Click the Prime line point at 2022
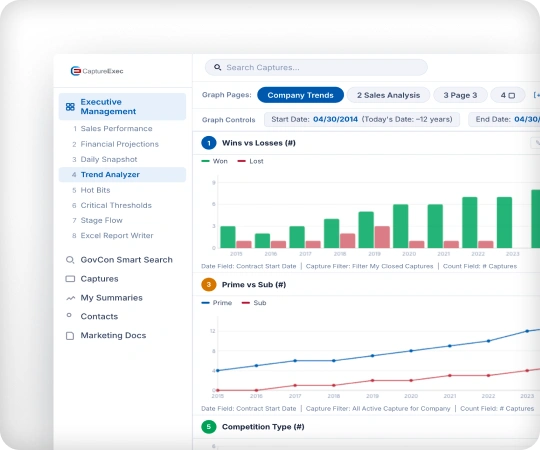Screen dimensions: 540x450 tap(488, 341)
